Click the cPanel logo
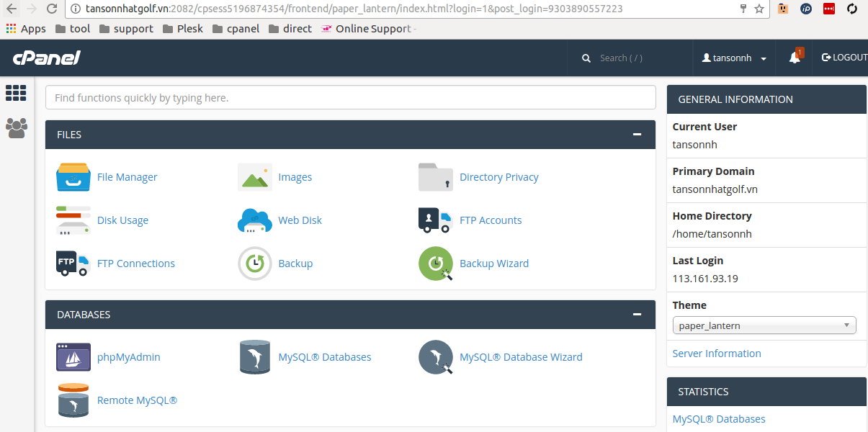The image size is (868, 432). (x=46, y=58)
